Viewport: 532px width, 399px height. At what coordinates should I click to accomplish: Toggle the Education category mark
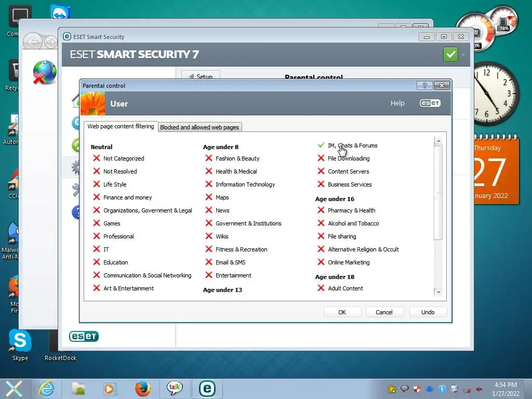(97, 262)
